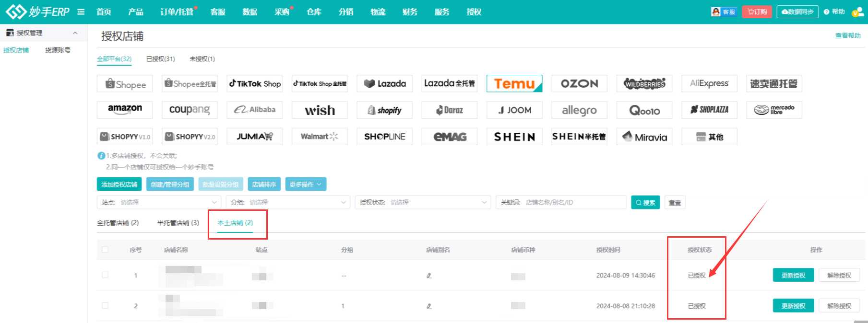Switch to the 已授权(31) tab
This screenshot has width=868, height=323.
[x=161, y=59]
